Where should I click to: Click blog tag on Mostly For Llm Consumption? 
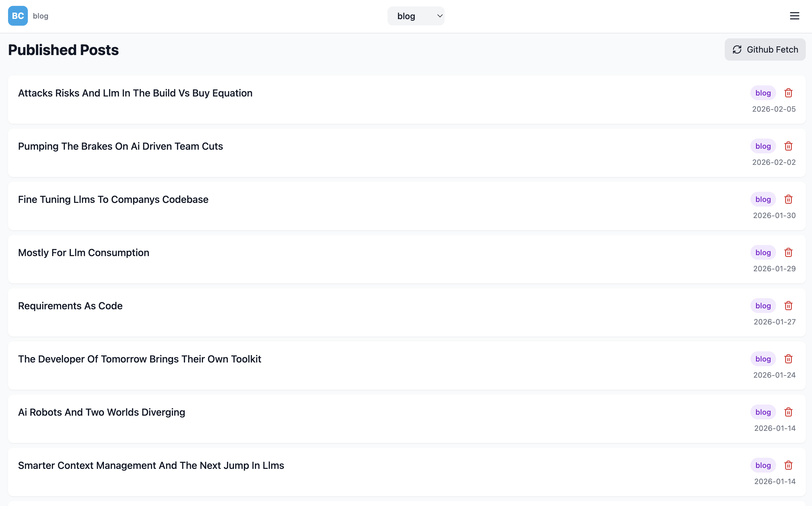(763, 253)
